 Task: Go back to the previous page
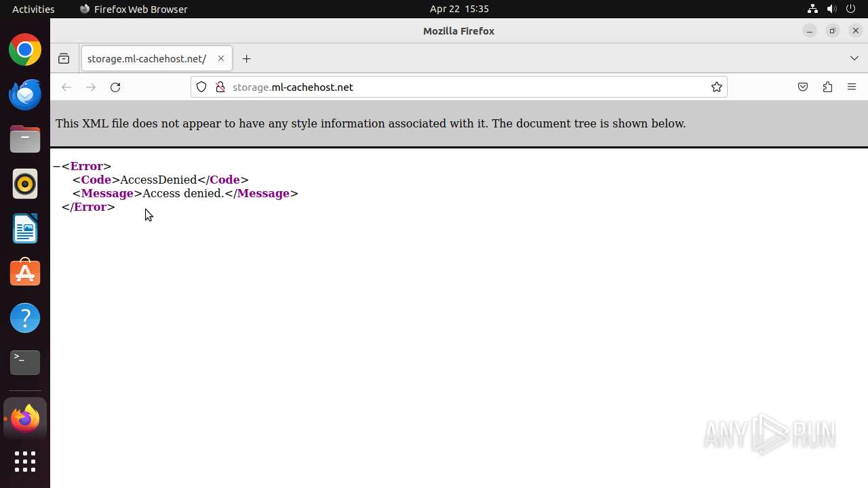click(x=66, y=87)
